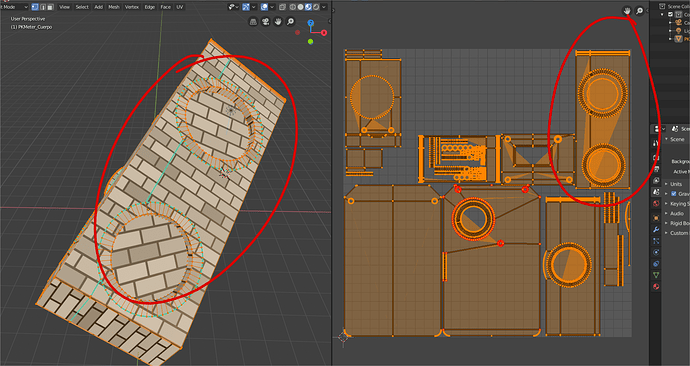This screenshot has height=366, width=690.
Task: Expand the Keying Sets panel
Action: click(677, 204)
